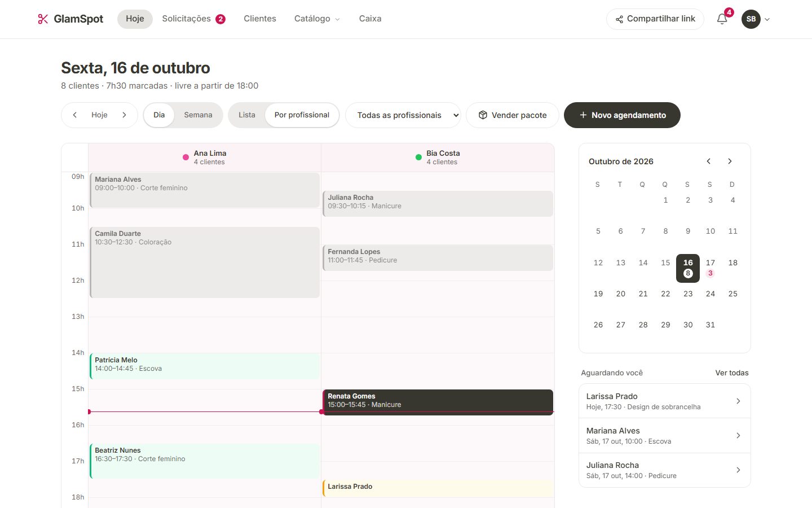Open Juliana Rocha Manicure appointment
The height and width of the screenshot is (508, 812).
[438, 203]
